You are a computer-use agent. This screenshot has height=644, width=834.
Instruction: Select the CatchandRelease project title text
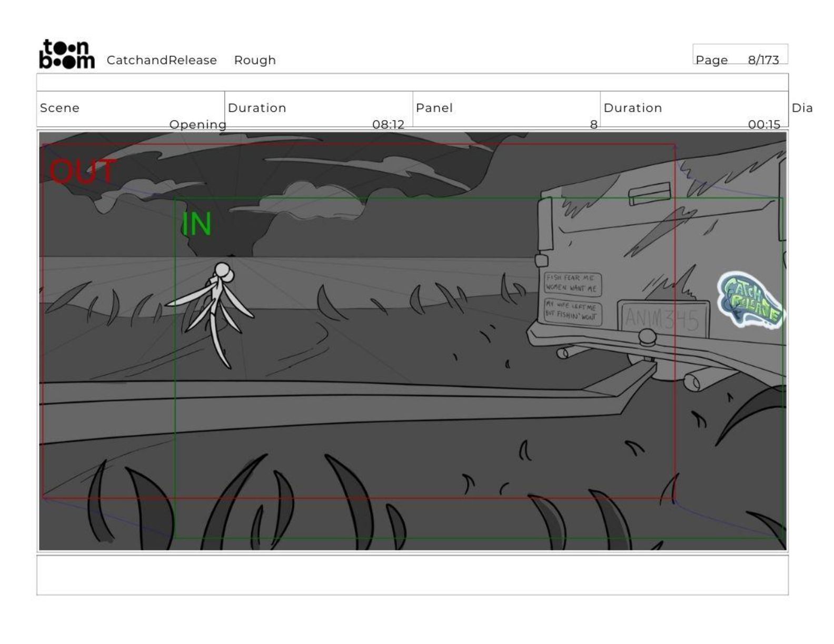click(x=162, y=60)
